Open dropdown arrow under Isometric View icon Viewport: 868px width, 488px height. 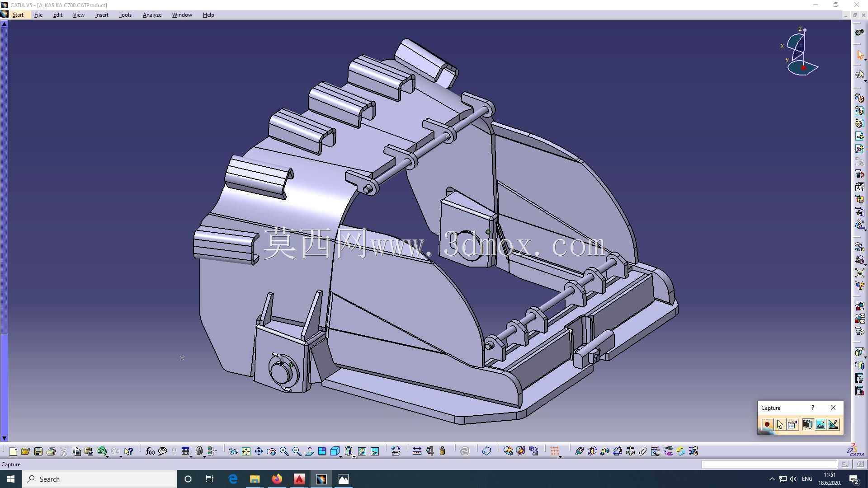point(340,456)
